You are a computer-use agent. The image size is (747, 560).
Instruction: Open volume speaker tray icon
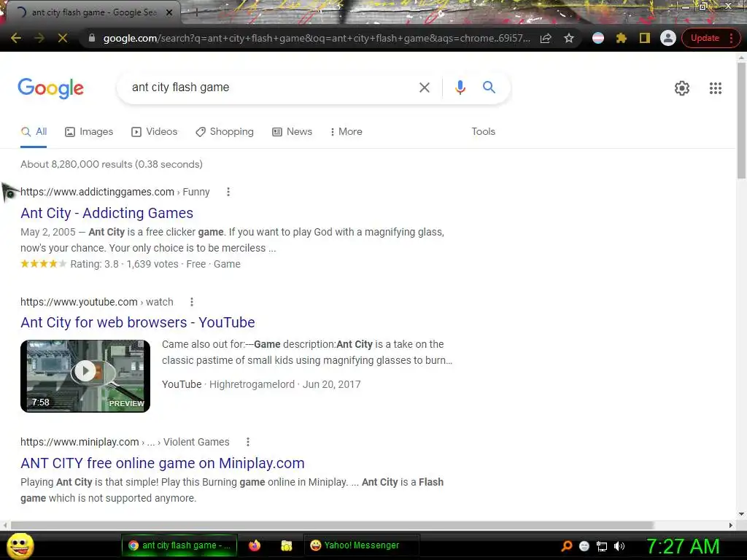pyautogui.click(x=619, y=546)
